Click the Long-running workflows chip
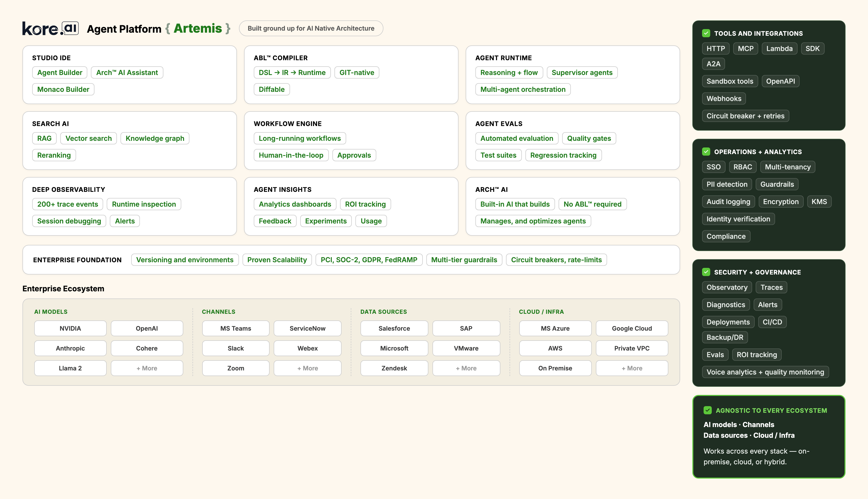Screen dimensions: 868x499 300,139
